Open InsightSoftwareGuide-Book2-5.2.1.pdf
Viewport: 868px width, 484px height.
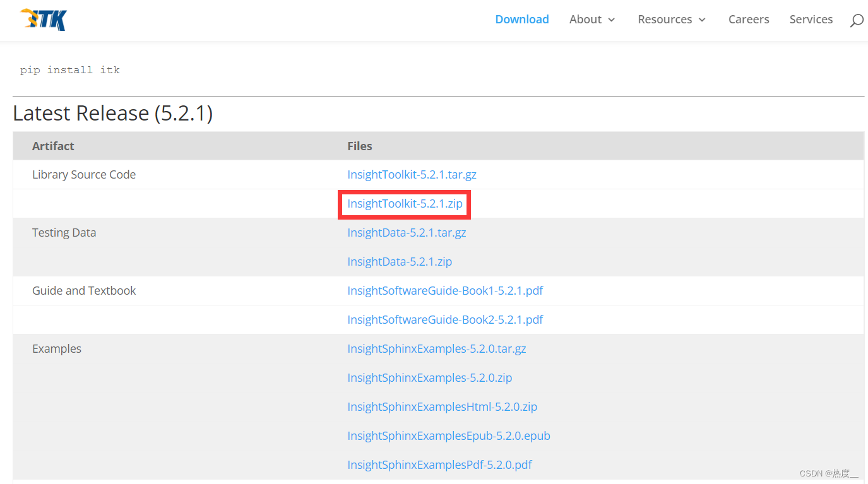pyautogui.click(x=445, y=319)
